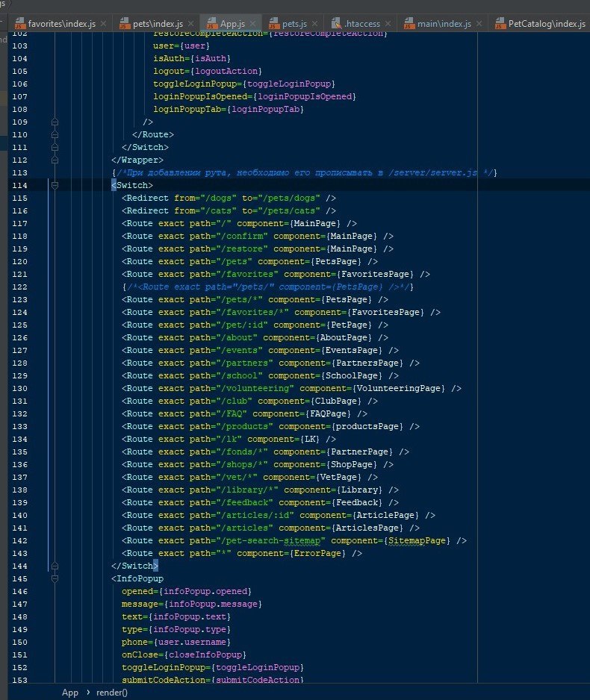This screenshot has height=700, width=590.
Task: Click the render() breadcrumb
Action: click(112, 693)
